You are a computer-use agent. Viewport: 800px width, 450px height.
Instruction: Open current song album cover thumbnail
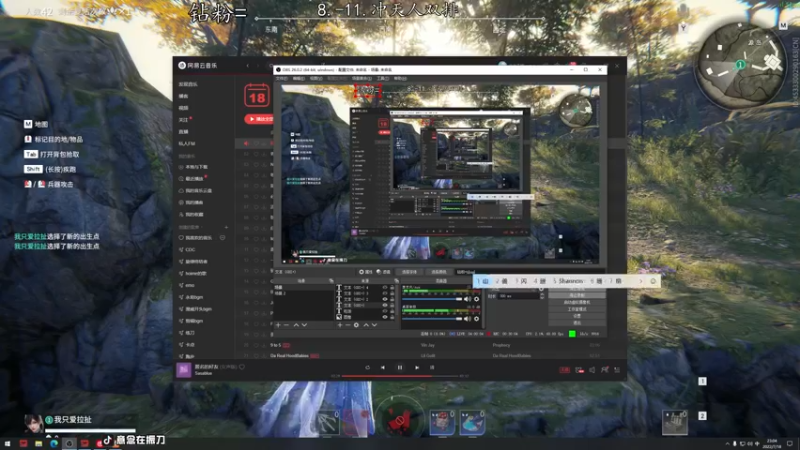pos(184,370)
